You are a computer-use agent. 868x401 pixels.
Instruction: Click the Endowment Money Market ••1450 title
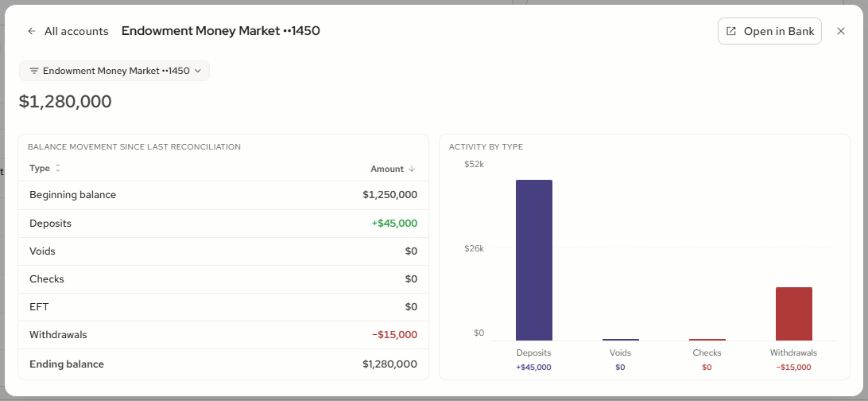pos(221,31)
